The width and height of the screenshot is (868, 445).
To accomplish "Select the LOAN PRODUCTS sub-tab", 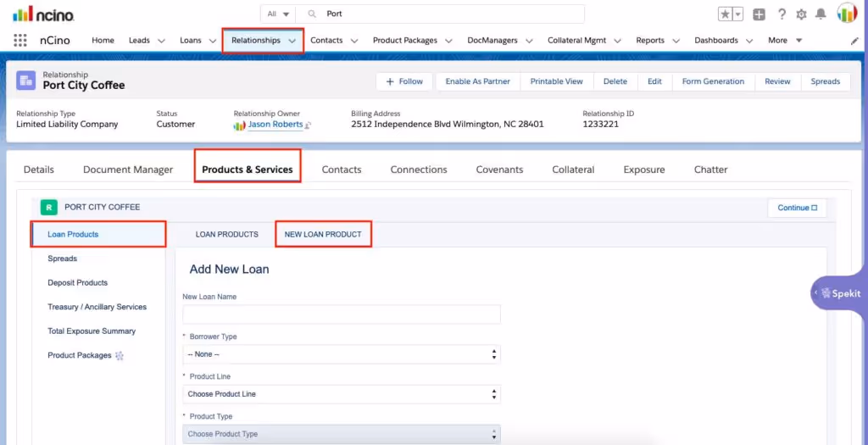I will (x=227, y=235).
